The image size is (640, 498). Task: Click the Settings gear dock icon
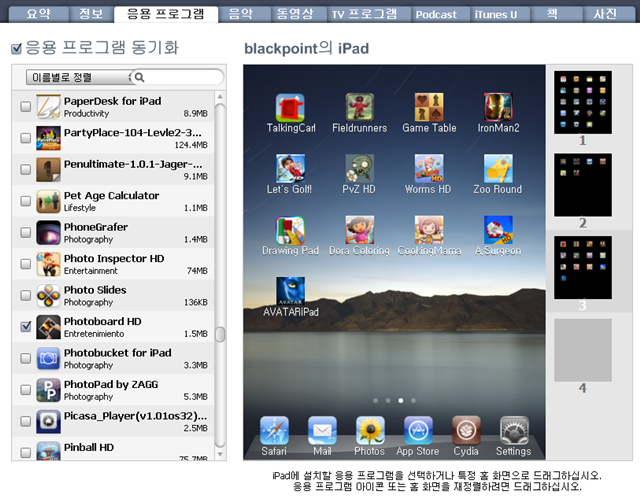pyautogui.click(x=514, y=430)
